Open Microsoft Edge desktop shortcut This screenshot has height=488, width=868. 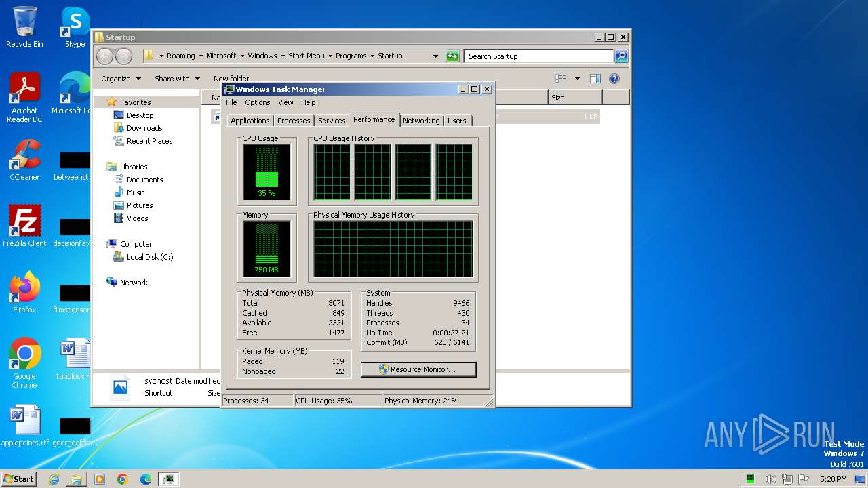(72, 94)
